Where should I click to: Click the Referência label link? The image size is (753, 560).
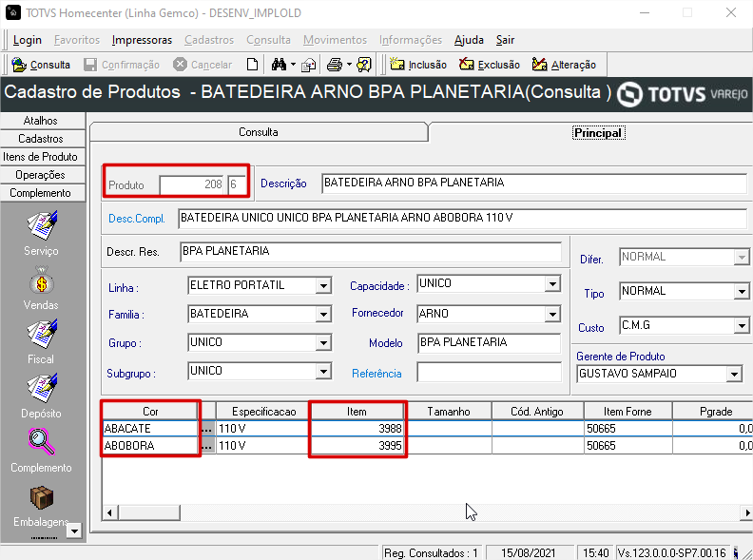click(376, 374)
